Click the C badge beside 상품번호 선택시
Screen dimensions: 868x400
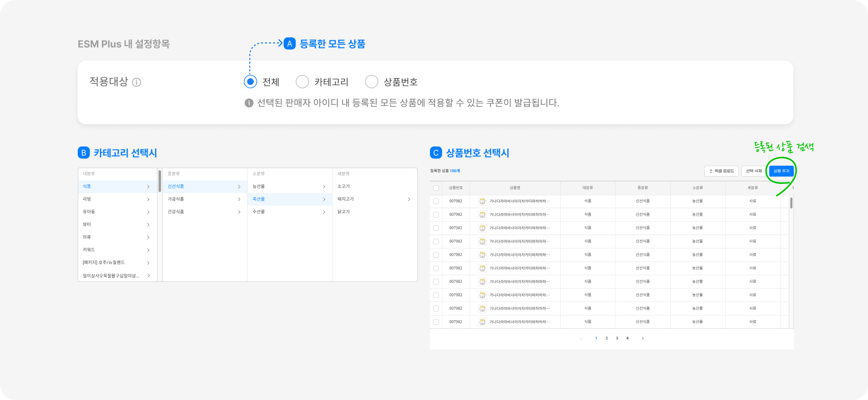(x=436, y=153)
